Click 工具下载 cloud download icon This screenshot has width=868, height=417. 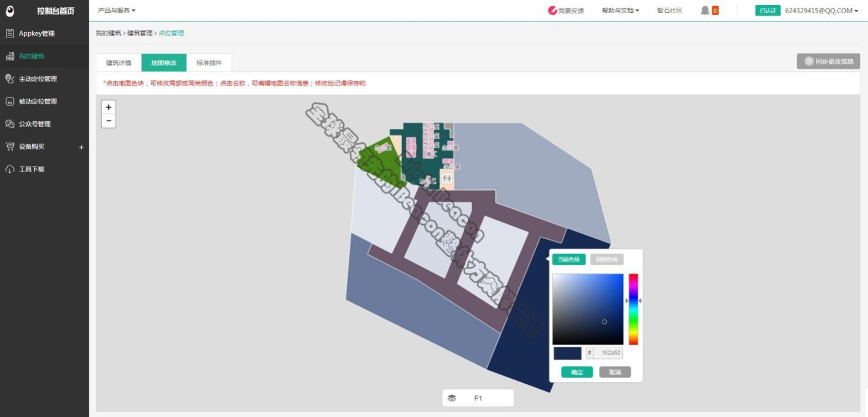[9, 169]
